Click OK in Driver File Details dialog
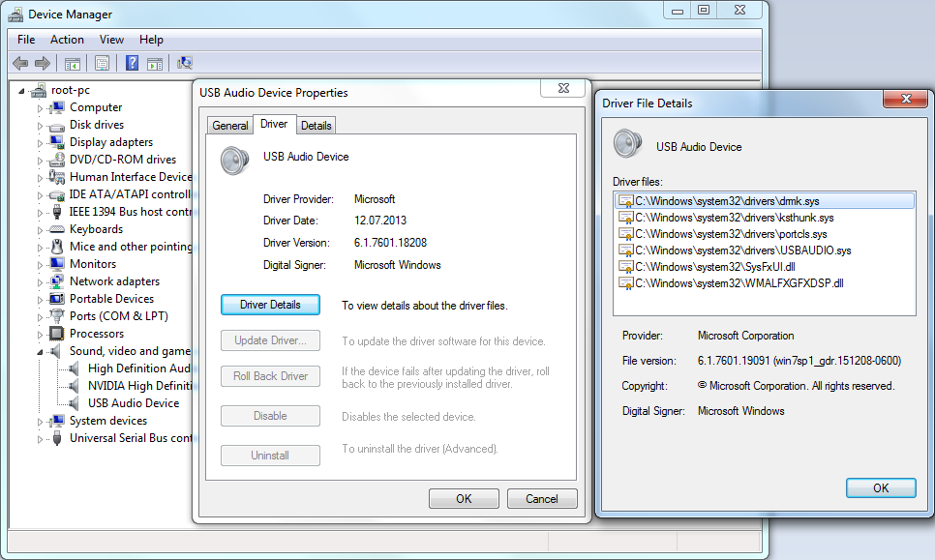Image resolution: width=935 pixels, height=560 pixels. pos(880,487)
